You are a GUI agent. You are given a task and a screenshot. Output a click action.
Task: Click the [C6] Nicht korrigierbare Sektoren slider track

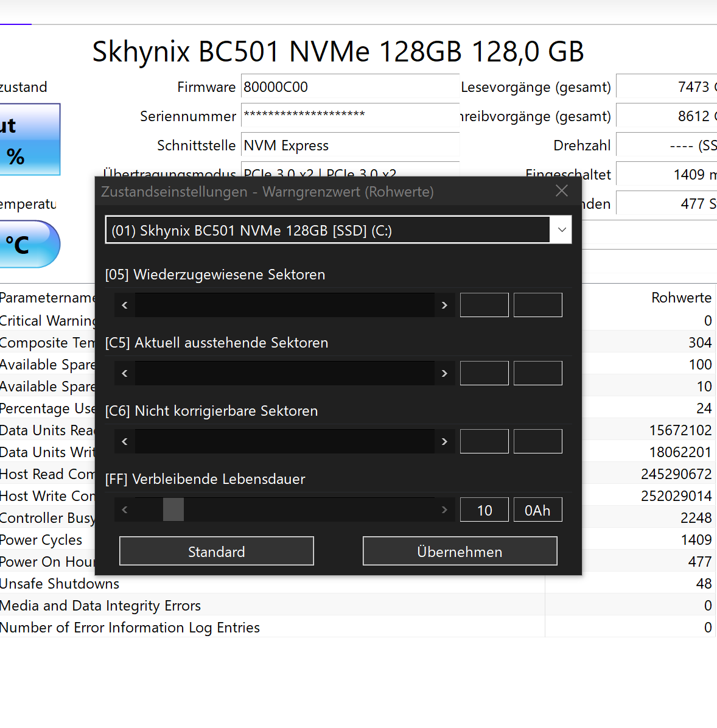pyautogui.click(x=285, y=441)
